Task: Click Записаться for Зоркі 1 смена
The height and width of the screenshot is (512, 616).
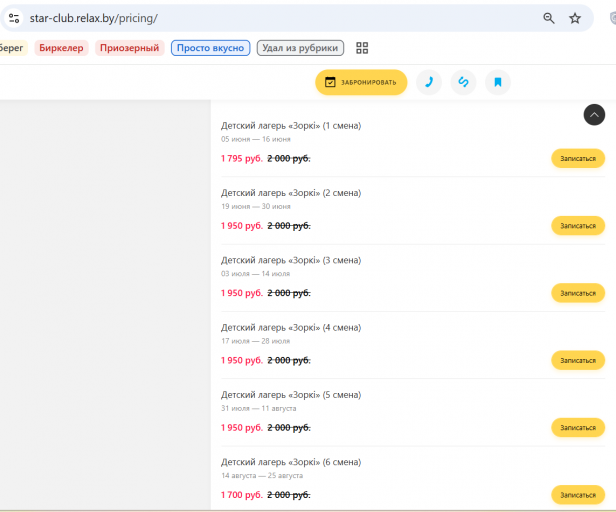Action: (x=578, y=158)
